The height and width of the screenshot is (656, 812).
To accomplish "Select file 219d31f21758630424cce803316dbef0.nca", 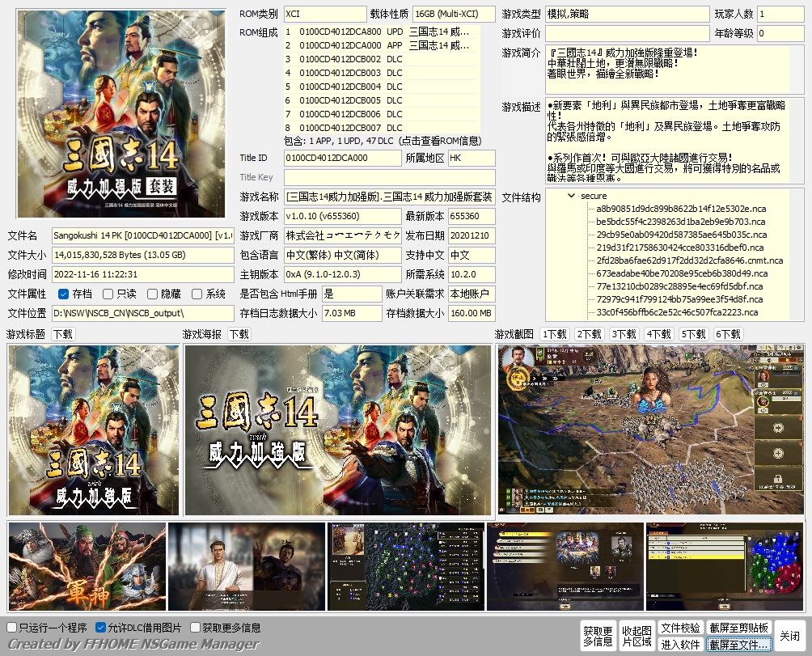I will coord(680,248).
